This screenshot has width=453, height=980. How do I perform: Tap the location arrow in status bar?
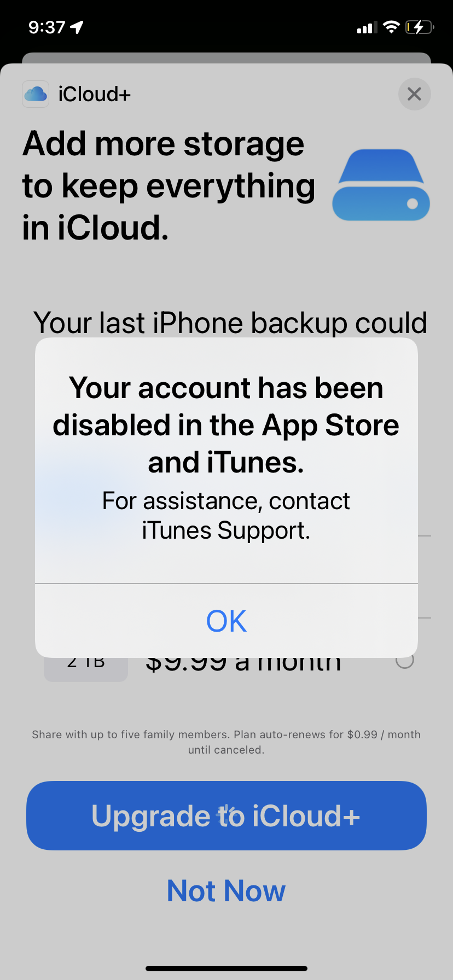click(77, 27)
